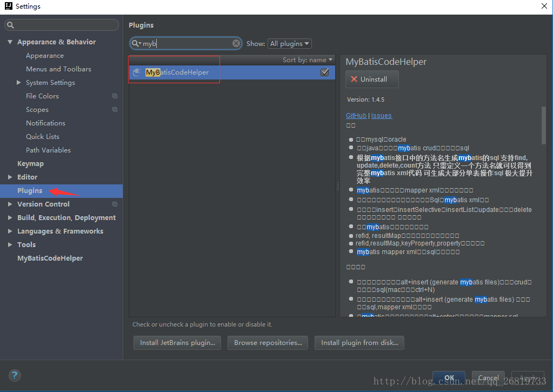Expand Build, Execution, Deployment section
The width and height of the screenshot is (553, 392).
coord(10,218)
